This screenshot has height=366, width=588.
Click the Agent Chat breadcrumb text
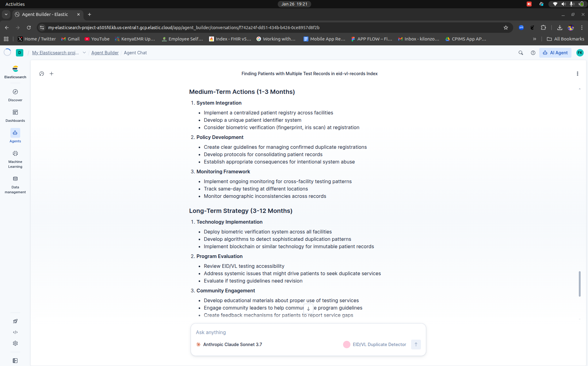135,53
